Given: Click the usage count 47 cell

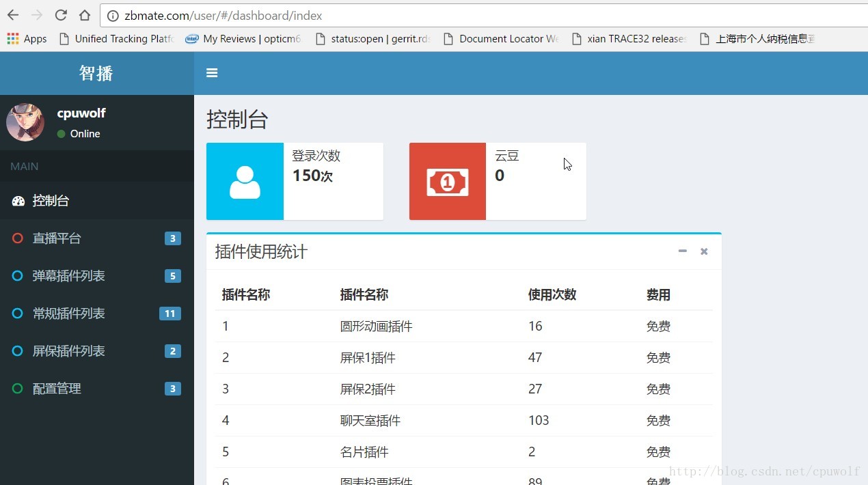Looking at the screenshot, I should [x=535, y=358].
